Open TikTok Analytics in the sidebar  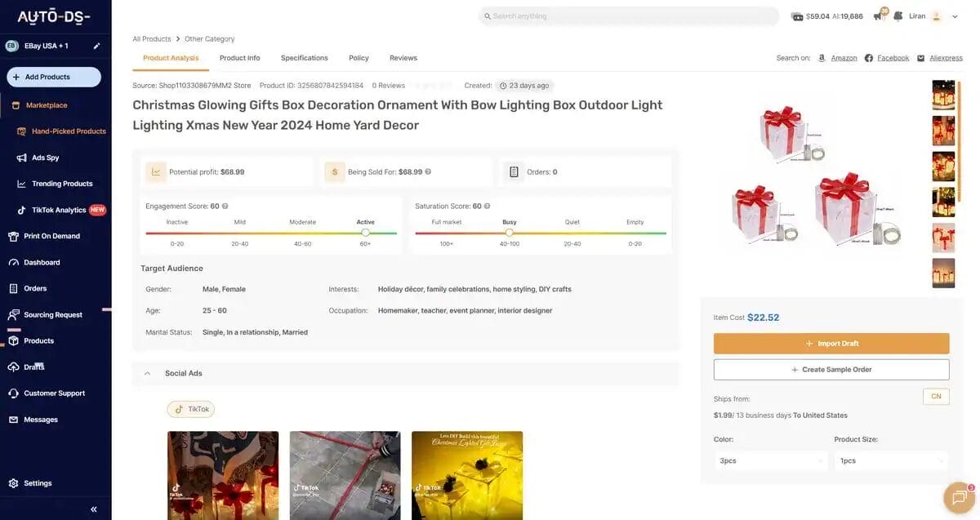click(x=58, y=209)
